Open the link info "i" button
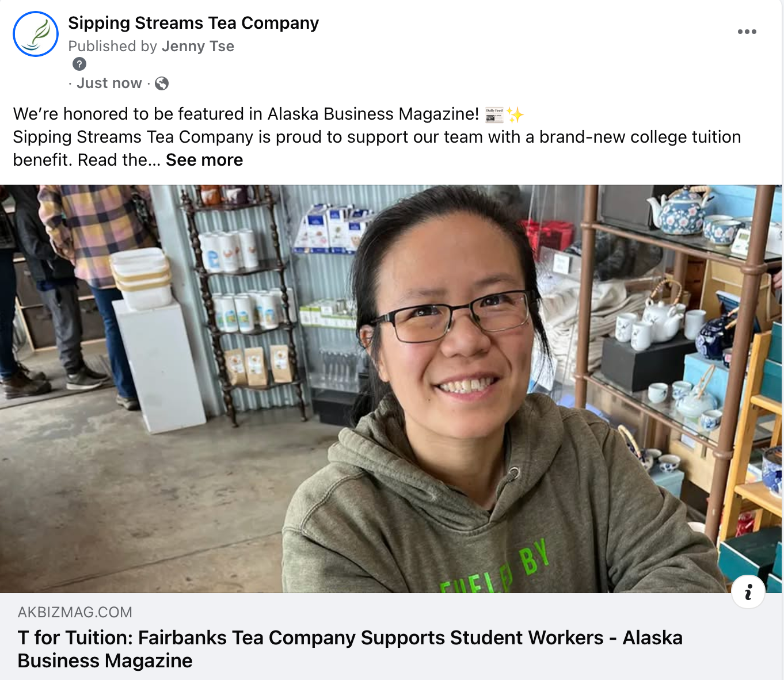 748,591
